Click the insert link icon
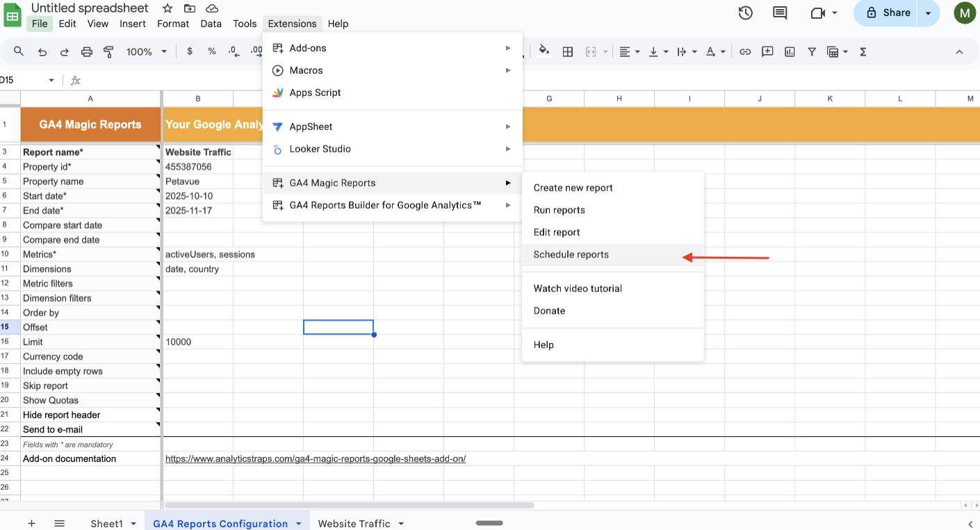Image resolution: width=980 pixels, height=530 pixels. pos(745,51)
